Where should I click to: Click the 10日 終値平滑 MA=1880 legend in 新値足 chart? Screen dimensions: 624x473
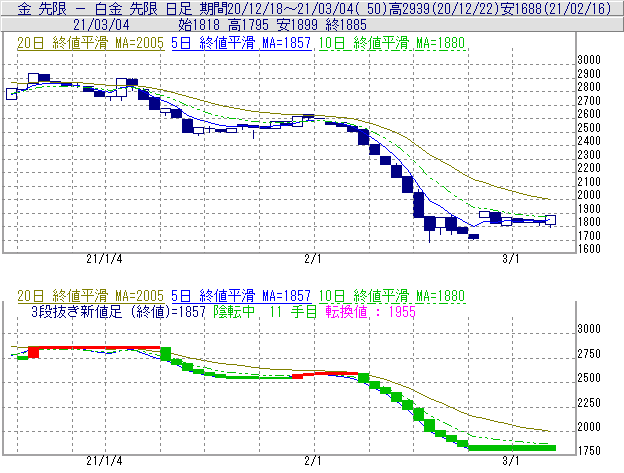[392, 296]
